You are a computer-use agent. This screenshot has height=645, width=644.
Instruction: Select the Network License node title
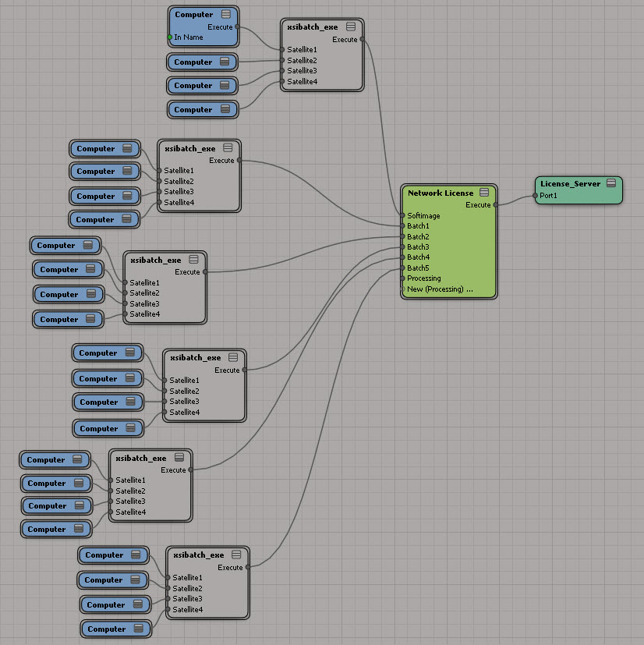click(440, 193)
